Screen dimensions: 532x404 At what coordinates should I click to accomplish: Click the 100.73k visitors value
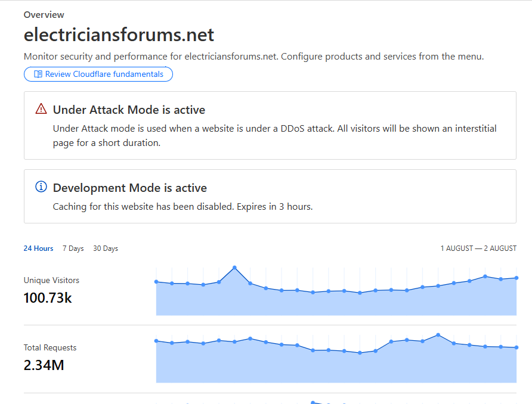[x=48, y=298]
